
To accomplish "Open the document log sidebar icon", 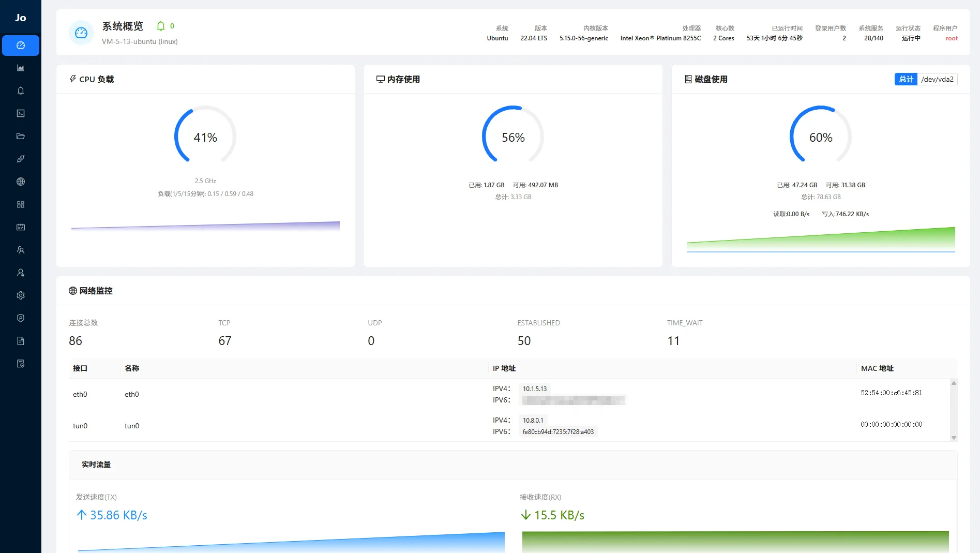I will [x=21, y=341].
